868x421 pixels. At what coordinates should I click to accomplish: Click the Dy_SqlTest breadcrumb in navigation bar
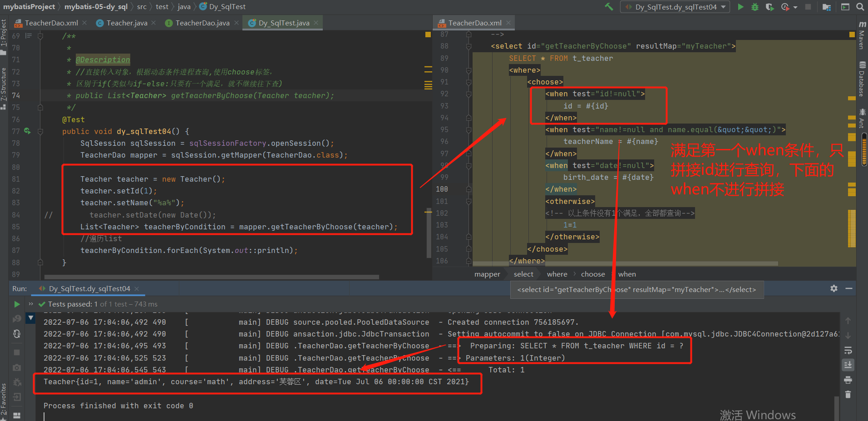tap(222, 7)
